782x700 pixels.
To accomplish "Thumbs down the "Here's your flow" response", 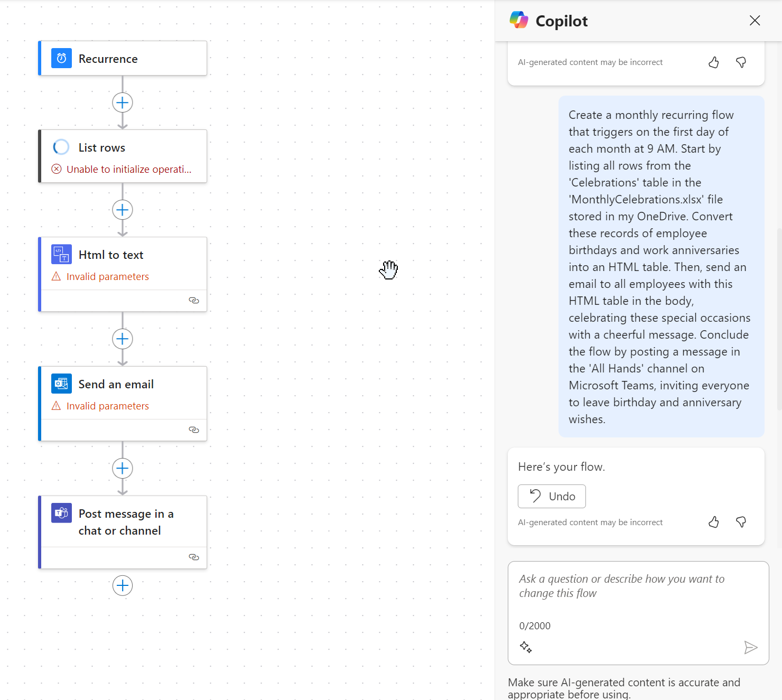I will (x=741, y=522).
